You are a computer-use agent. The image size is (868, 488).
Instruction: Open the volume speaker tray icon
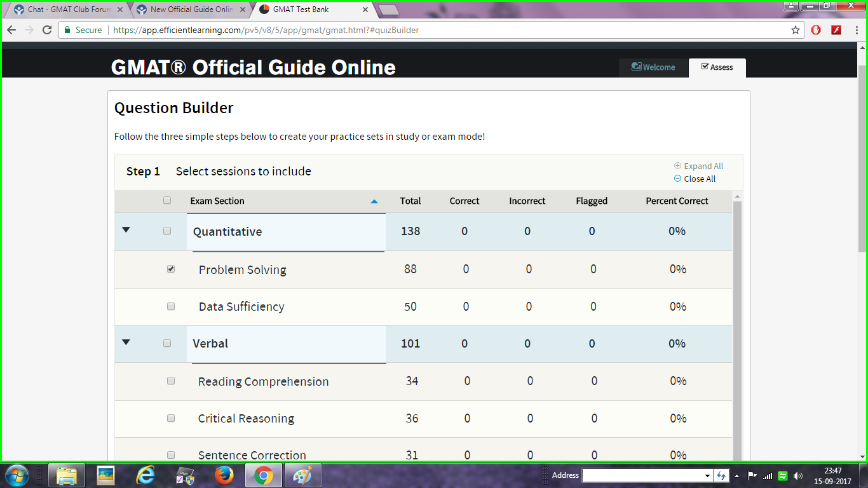(x=798, y=475)
